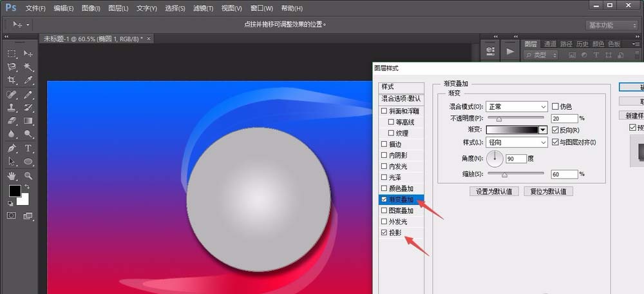The height and width of the screenshot is (294, 644).
Task: Uncheck the 反向 (Reverse) checkbox
Action: 556,130
